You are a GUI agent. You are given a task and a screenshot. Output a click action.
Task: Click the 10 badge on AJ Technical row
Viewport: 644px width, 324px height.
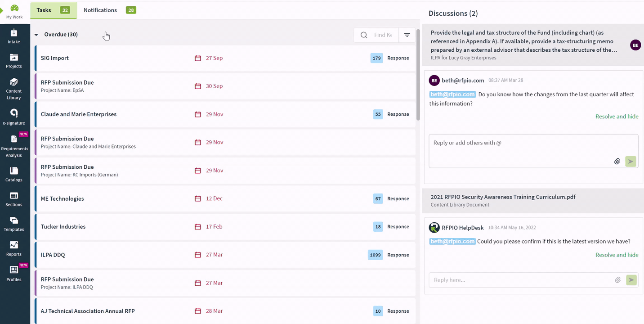tap(378, 311)
